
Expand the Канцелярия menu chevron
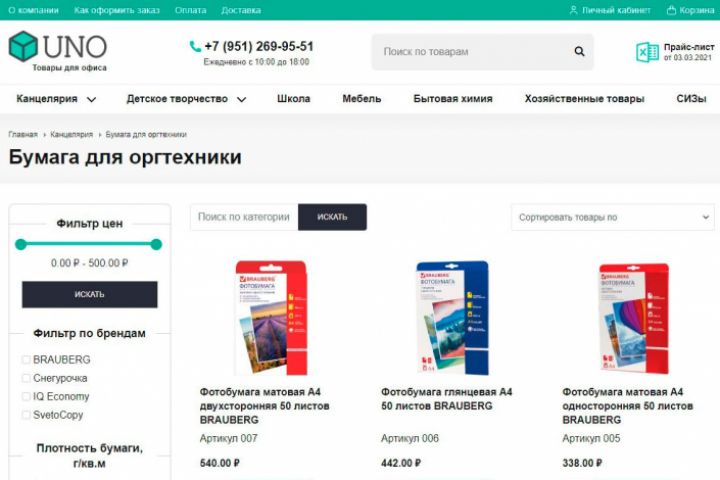click(x=92, y=99)
